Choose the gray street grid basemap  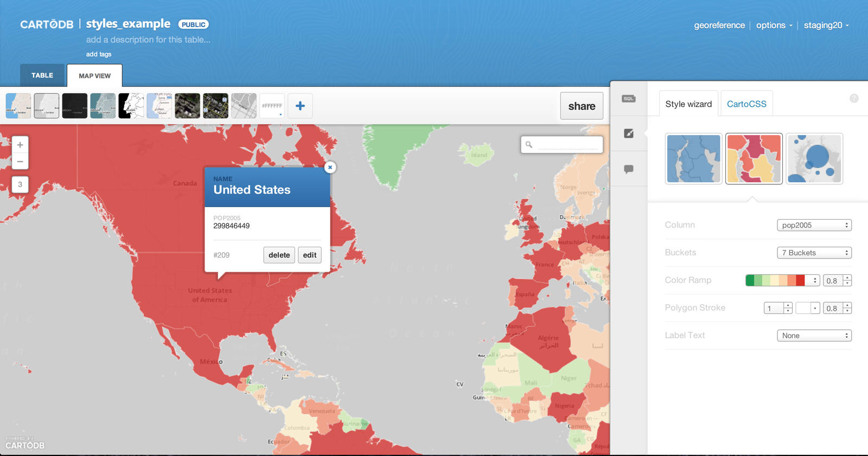coord(244,106)
